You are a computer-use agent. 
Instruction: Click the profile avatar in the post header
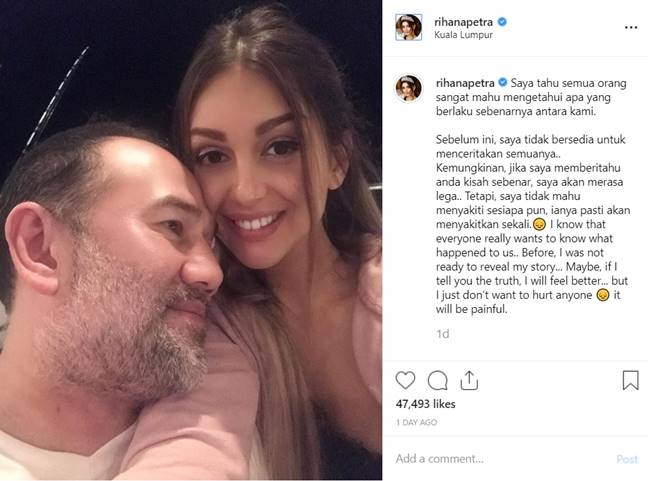(408, 27)
